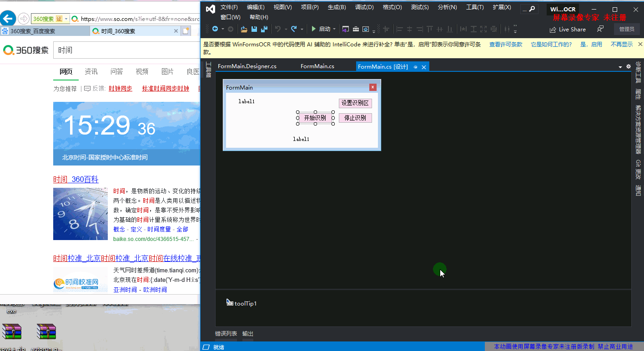Screen dimensions: 644x351
Task: Click the horizontal spacing layout icon
Action: click(x=507, y=29)
